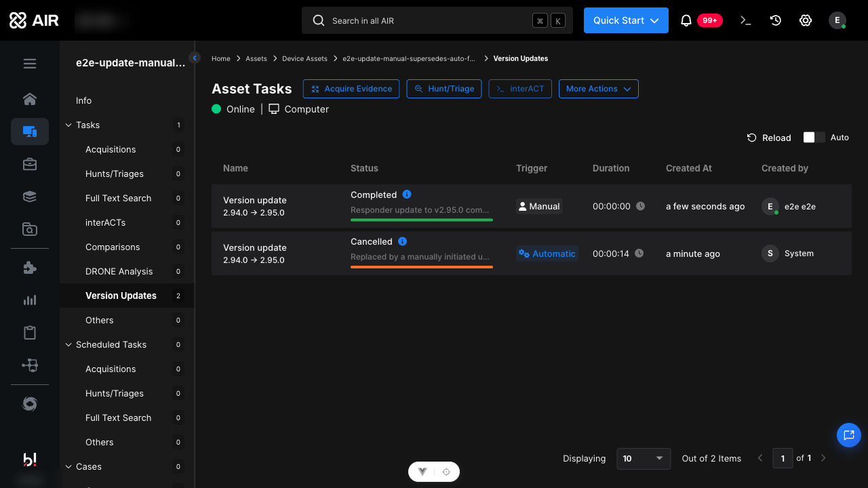Show info for the Cancelled status
The width and height of the screenshot is (868, 488).
402,241
